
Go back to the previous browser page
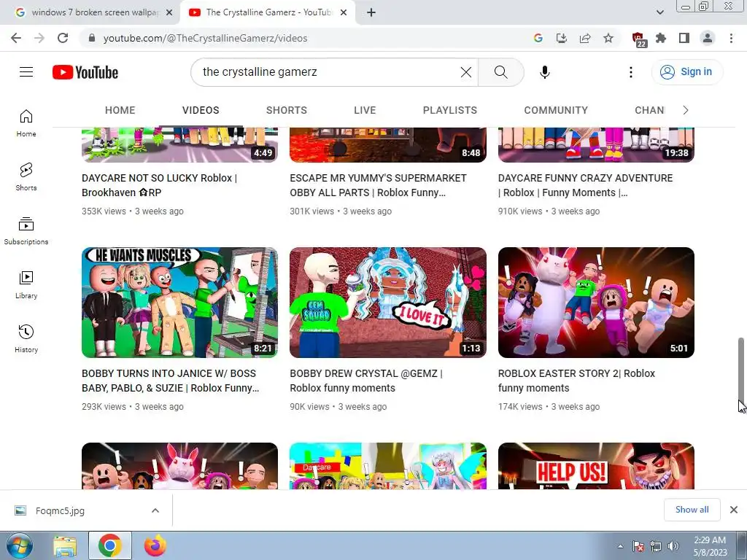click(x=16, y=38)
